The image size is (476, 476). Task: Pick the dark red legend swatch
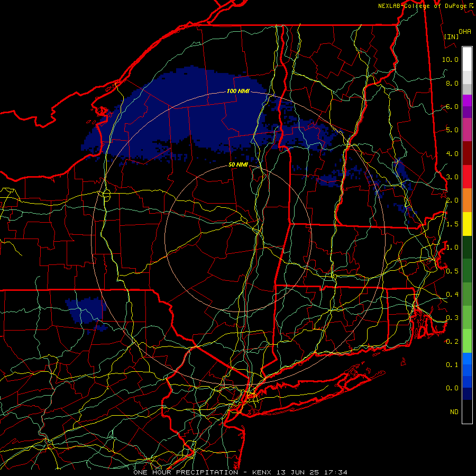[x=467, y=153]
